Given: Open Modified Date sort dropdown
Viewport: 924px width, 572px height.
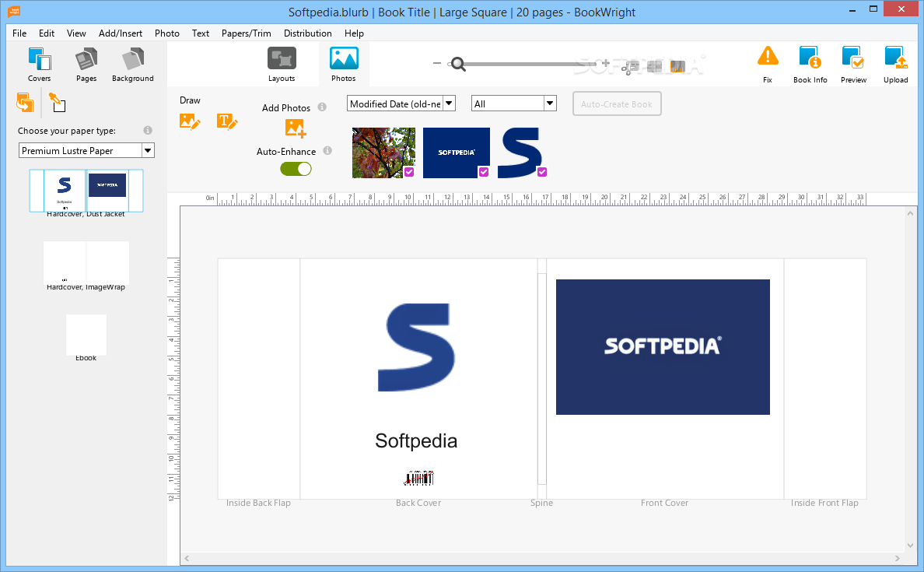Looking at the screenshot, I should [401, 104].
